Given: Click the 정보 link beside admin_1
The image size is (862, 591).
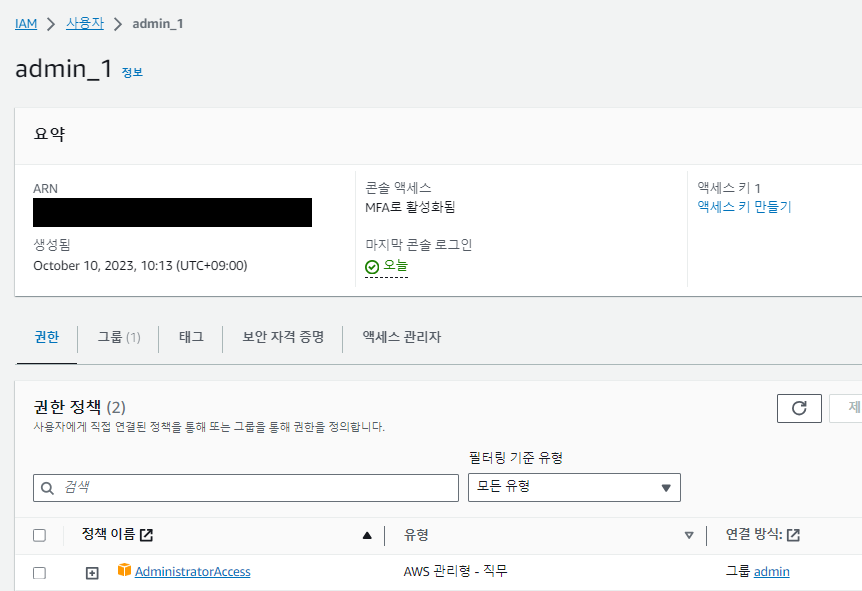Looking at the screenshot, I should pyautogui.click(x=132, y=73).
